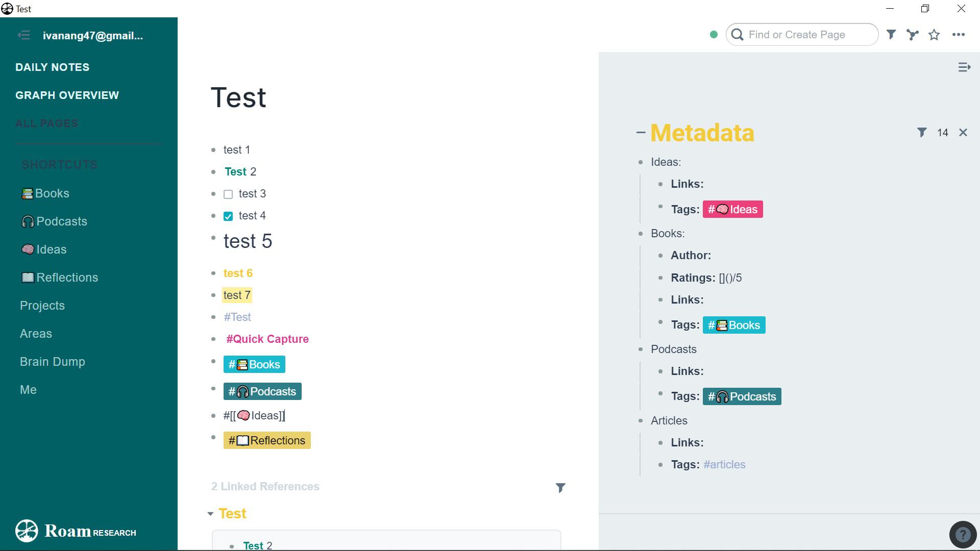This screenshot has height=551, width=980.
Task: Star this page as a shortcut
Action: point(934,35)
